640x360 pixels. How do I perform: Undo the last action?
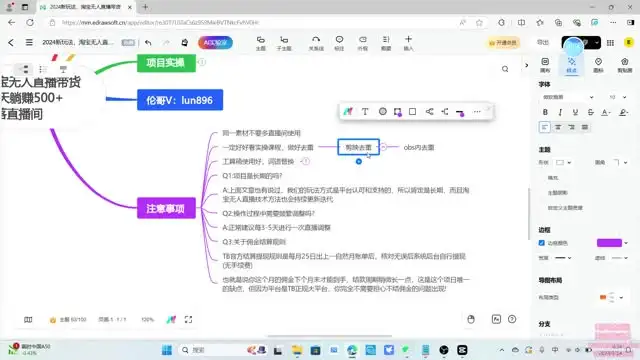(148, 42)
